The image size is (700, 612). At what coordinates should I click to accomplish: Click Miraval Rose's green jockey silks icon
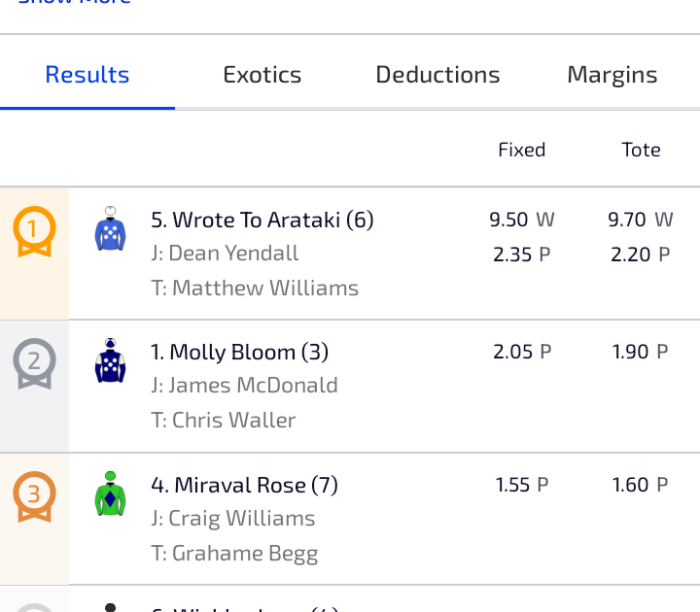click(x=111, y=493)
